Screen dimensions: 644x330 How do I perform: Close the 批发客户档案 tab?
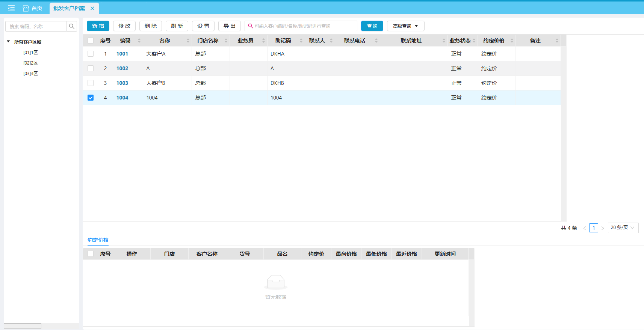pos(92,8)
